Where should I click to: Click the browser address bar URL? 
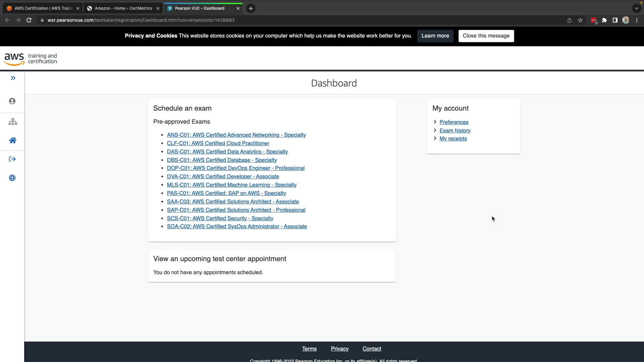click(141, 20)
